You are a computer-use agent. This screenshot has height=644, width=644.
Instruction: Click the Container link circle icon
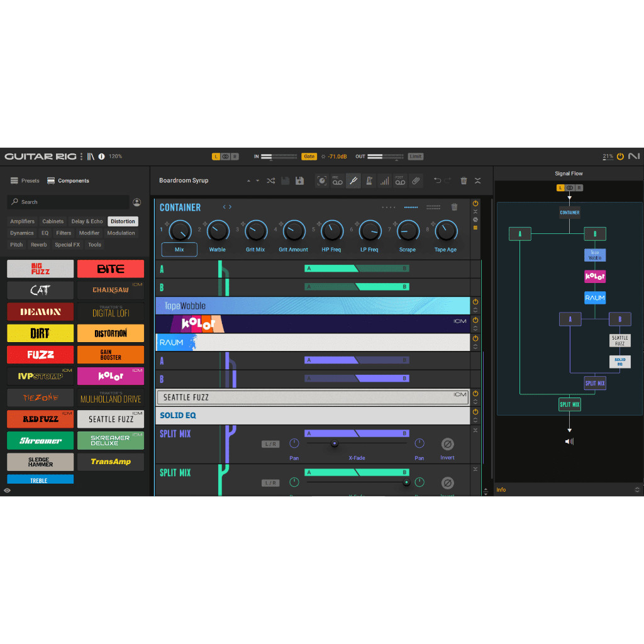coord(475,219)
